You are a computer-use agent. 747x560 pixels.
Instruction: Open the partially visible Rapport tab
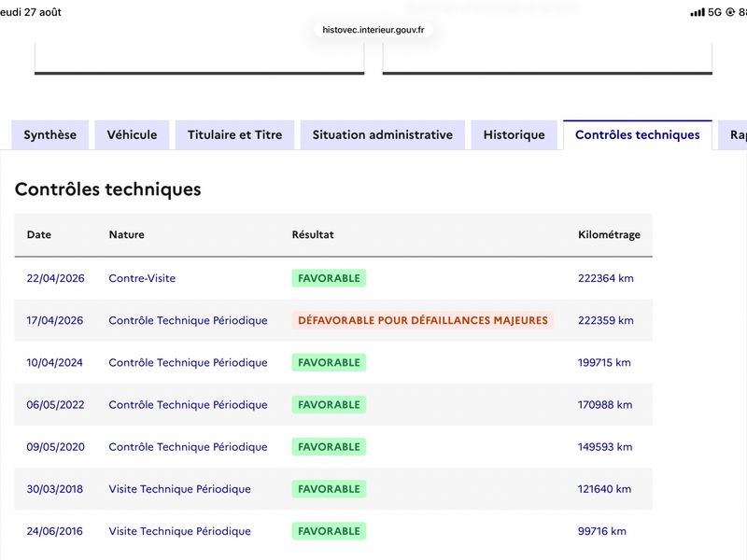(734, 134)
